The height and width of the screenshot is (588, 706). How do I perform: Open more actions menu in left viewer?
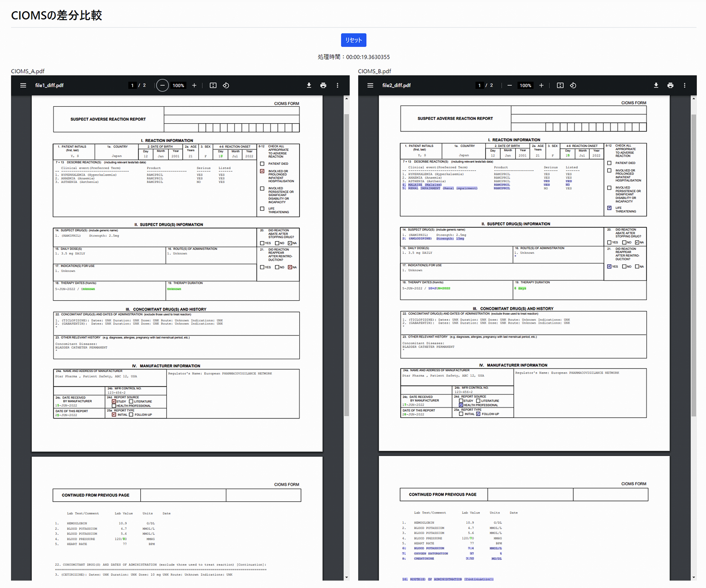(x=337, y=85)
